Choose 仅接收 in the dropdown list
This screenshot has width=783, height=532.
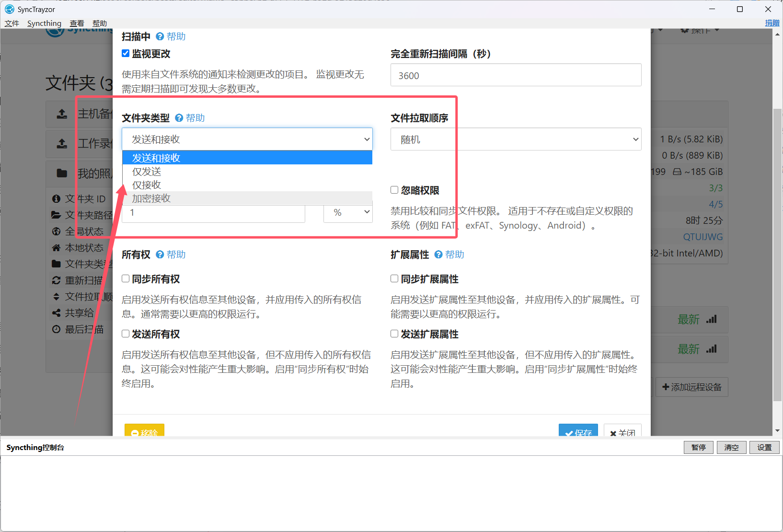coord(147,185)
